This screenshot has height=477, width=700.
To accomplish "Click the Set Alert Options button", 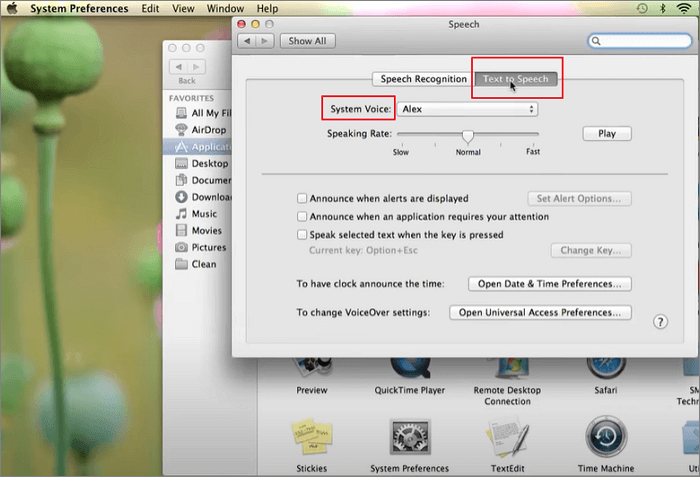I will 579,198.
